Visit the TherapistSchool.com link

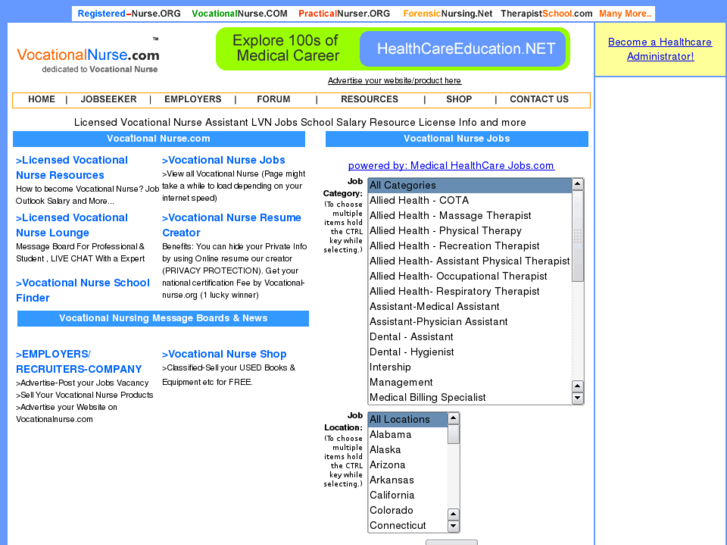546,13
